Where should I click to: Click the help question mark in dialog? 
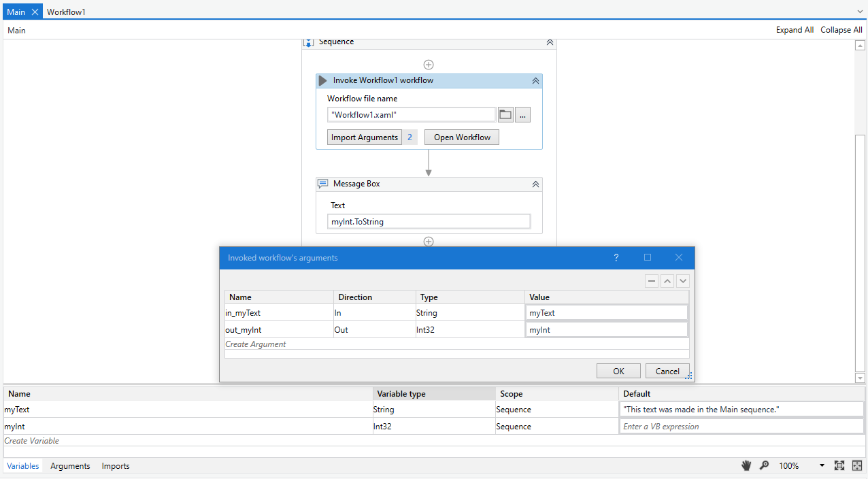[x=616, y=257]
